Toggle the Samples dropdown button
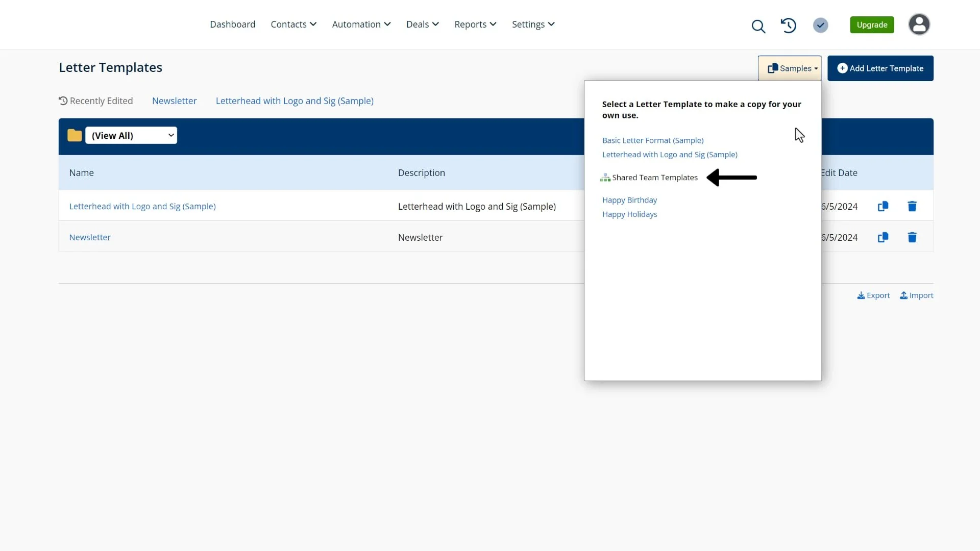 pos(790,68)
